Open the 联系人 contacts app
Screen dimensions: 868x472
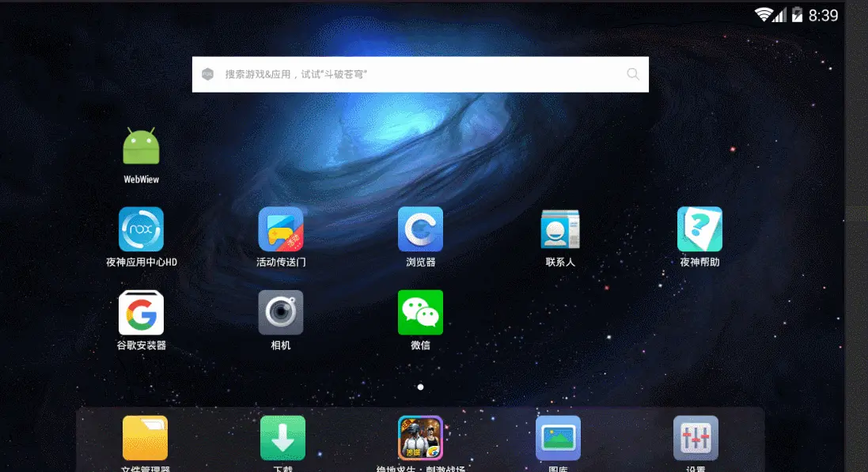coord(560,229)
